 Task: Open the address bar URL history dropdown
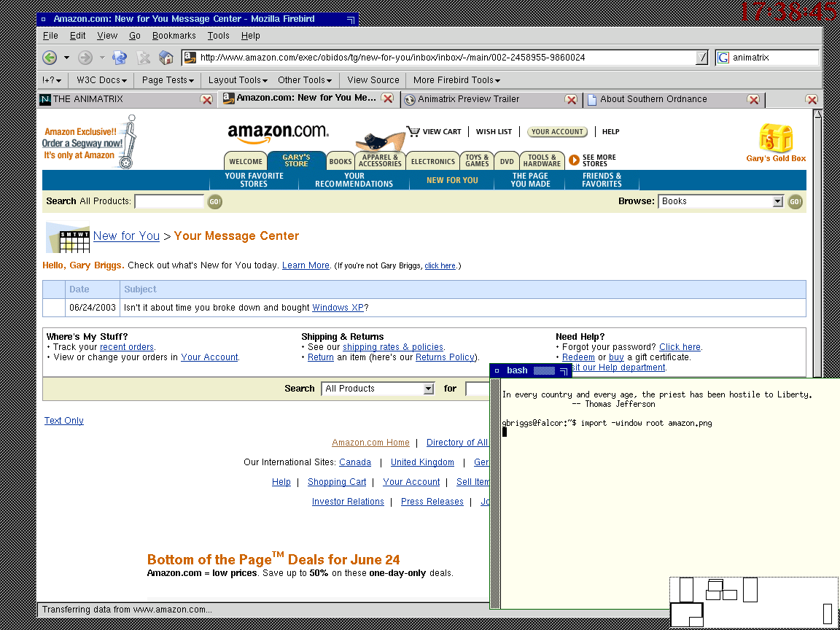click(x=701, y=58)
